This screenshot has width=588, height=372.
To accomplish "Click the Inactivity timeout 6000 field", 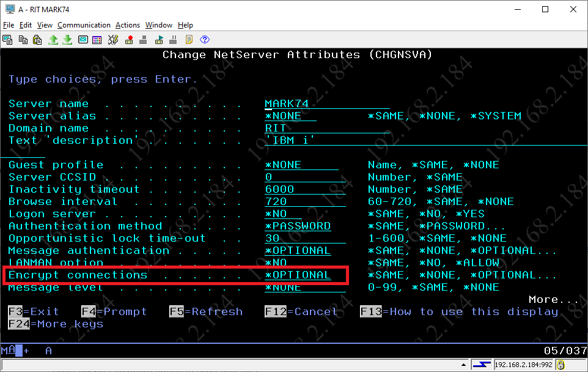I will tap(280, 190).
